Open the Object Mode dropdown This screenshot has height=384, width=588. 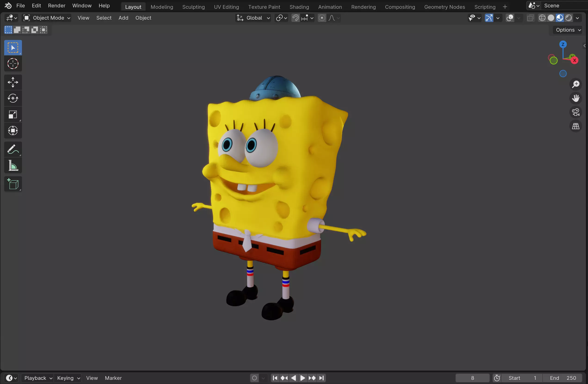[x=47, y=18]
